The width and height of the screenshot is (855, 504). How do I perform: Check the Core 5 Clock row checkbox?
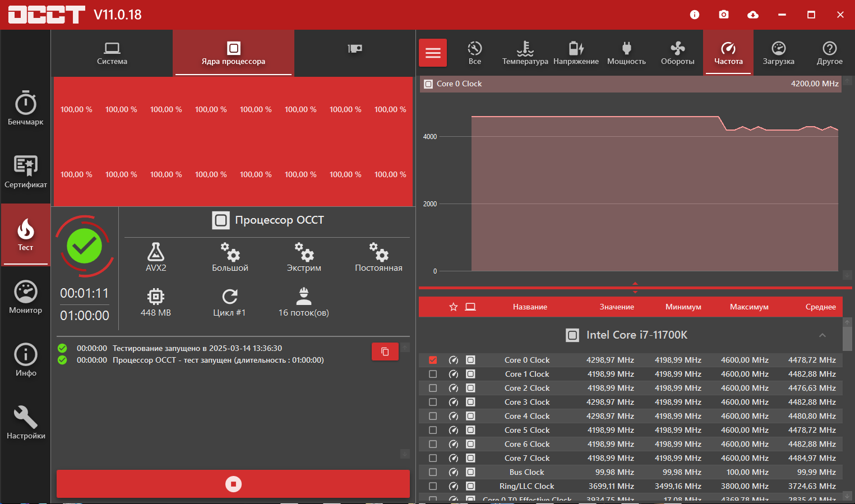click(x=433, y=430)
